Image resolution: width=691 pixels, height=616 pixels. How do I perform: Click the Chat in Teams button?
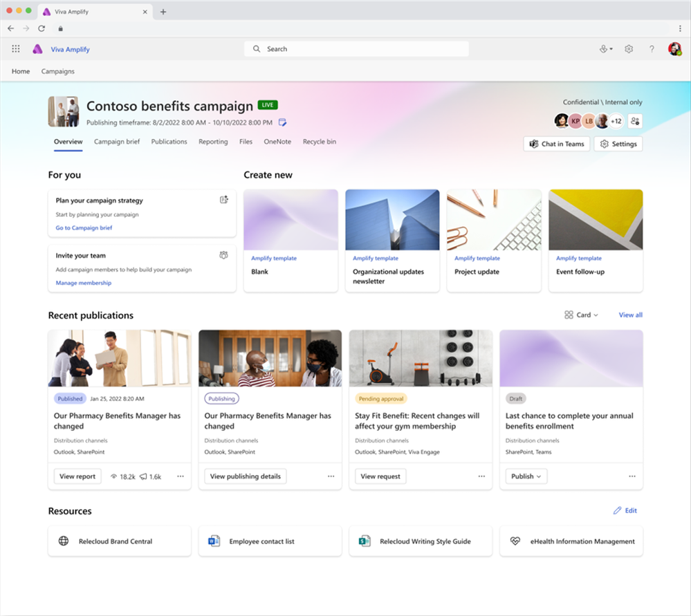click(557, 144)
